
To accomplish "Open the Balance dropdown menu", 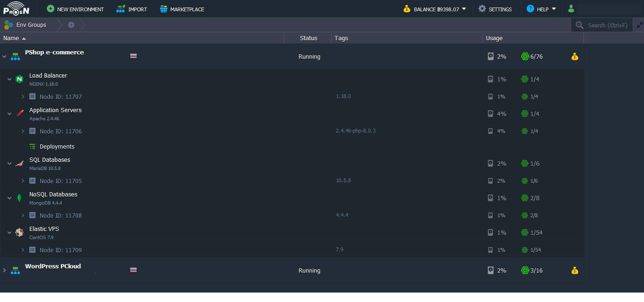I will 434,9.
